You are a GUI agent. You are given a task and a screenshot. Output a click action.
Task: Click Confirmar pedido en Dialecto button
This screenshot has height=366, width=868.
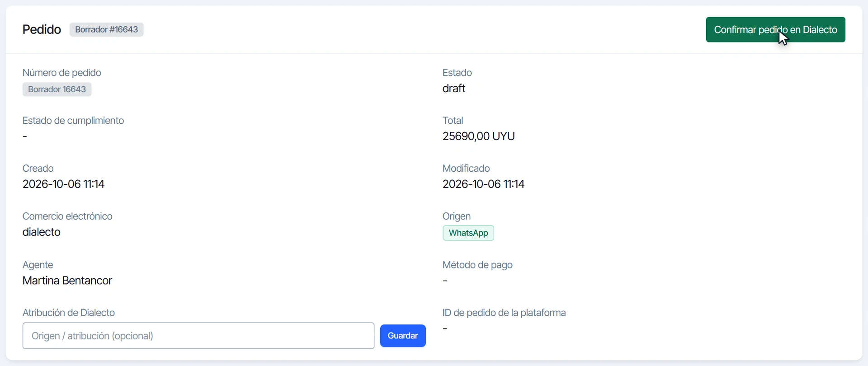point(775,30)
